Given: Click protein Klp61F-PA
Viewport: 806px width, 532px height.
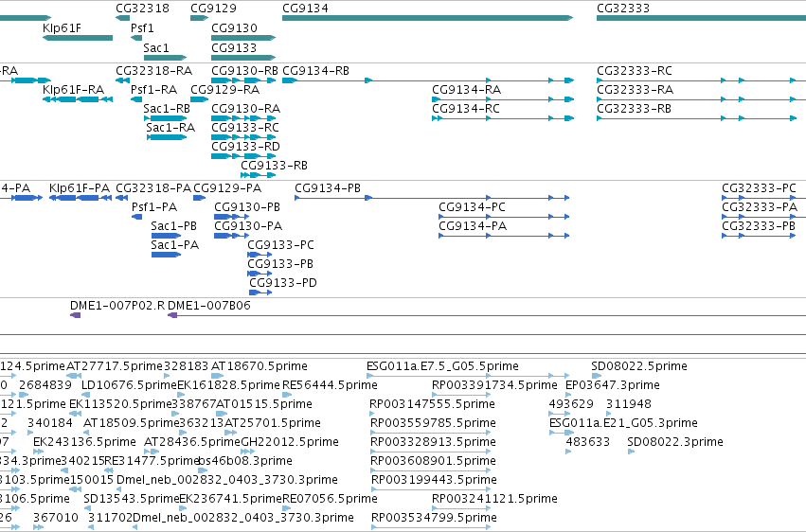Looking at the screenshot, I should pyautogui.click(x=81, y=198).
